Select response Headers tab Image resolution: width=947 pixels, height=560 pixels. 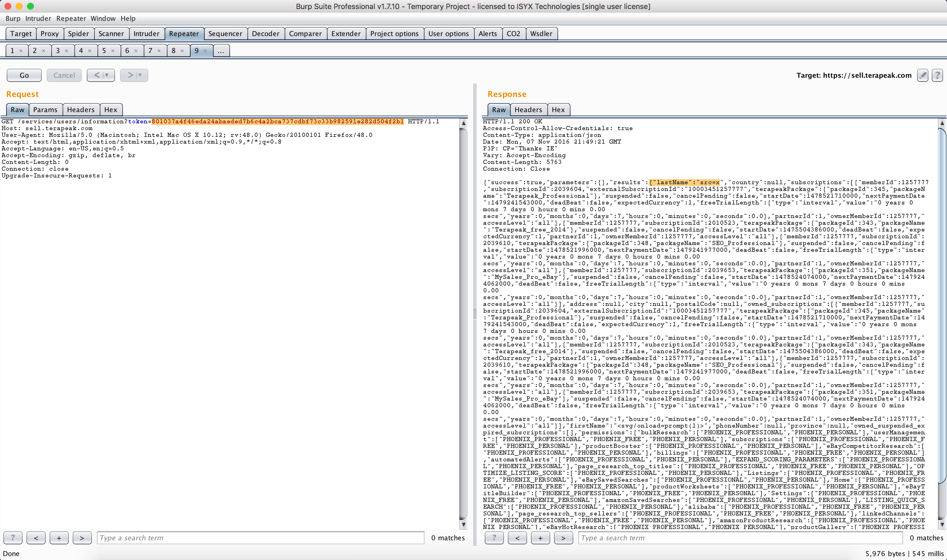coord(528,109)
